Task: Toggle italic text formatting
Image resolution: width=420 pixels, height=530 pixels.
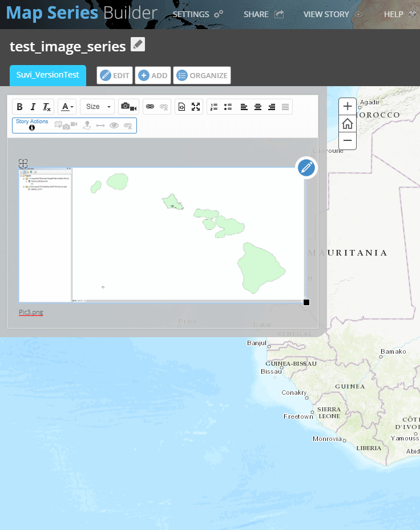Action: coord(33,107)
